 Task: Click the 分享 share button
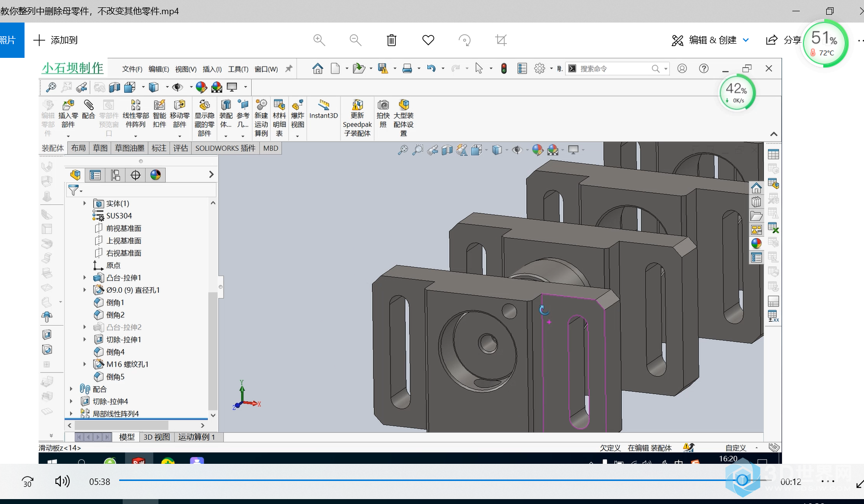click(784, 40)
